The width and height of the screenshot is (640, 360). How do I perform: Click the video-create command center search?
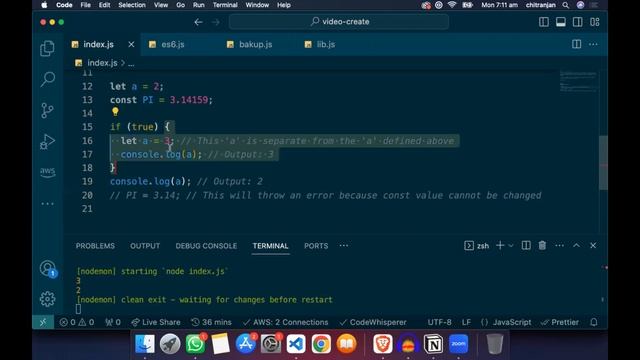[339, 22]
